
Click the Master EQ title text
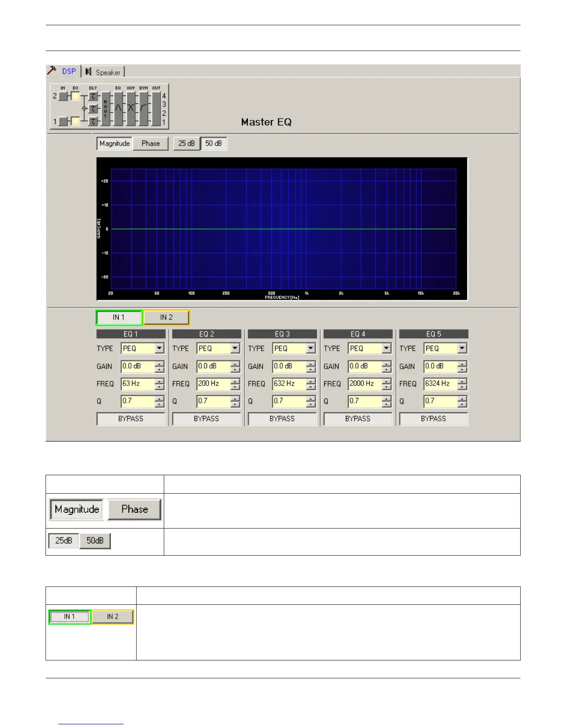pos(266,122)
